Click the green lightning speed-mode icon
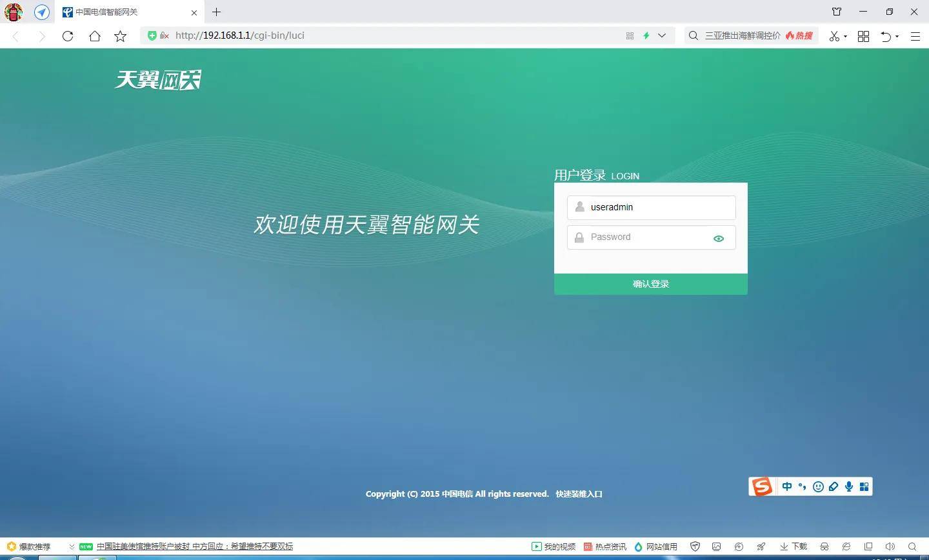929x560 pixels. [x=646, y=35]
